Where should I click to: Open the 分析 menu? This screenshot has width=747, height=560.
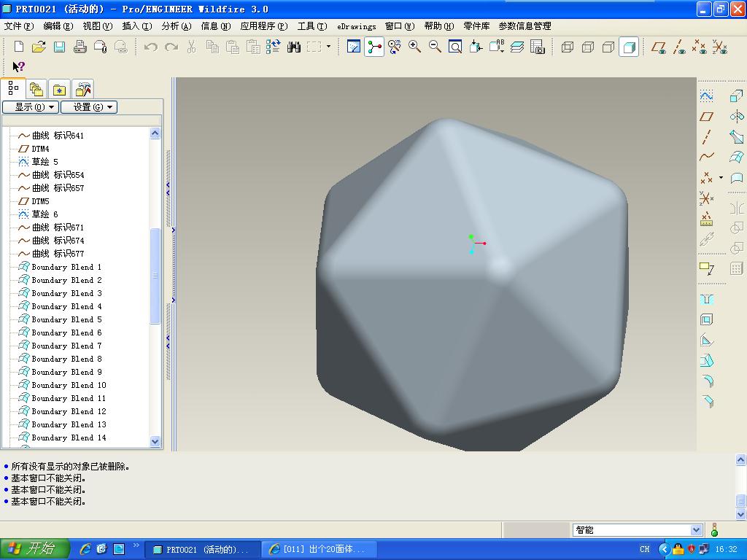[x=177, y=26]
